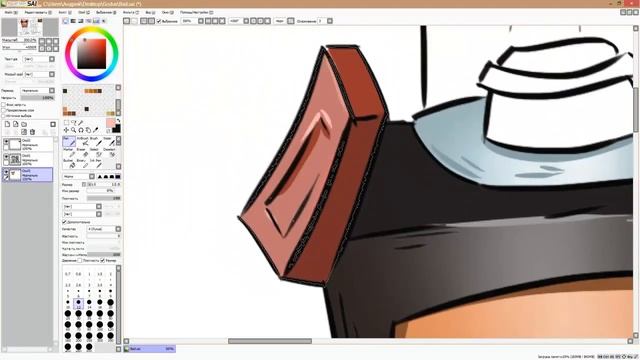Image resolution: width=640 pixels, height=360 pixels.
Task: Select the AirBrush tool
Action: pos(83,141)
